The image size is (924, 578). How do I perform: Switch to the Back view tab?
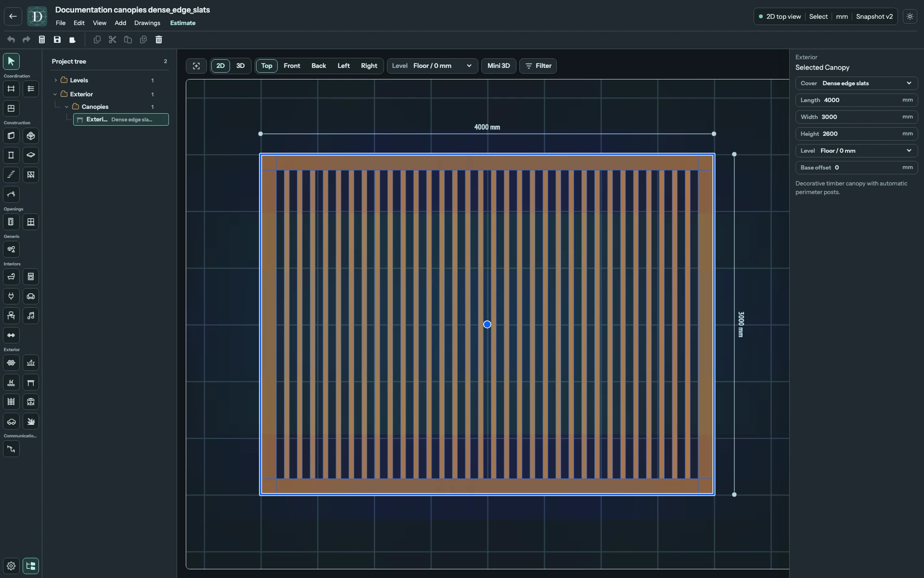(319, 66)
